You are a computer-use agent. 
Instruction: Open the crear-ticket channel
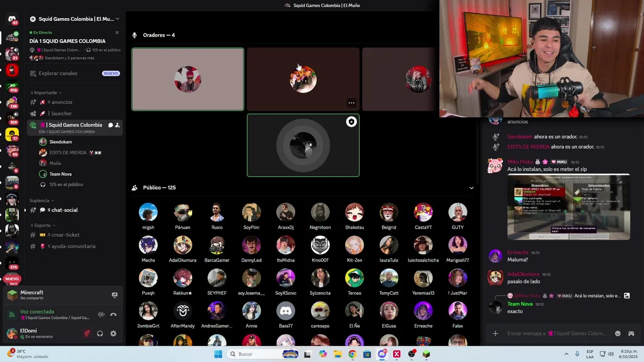click(74, 235)
